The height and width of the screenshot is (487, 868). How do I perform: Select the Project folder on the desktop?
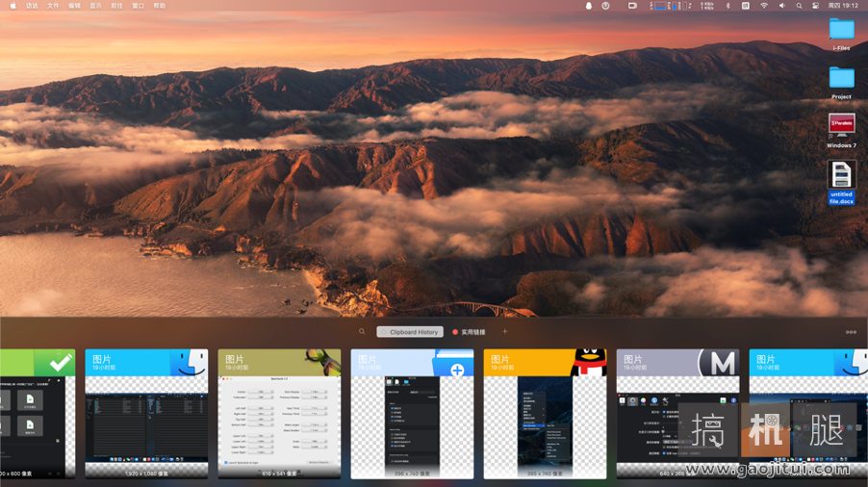(841, 83)
